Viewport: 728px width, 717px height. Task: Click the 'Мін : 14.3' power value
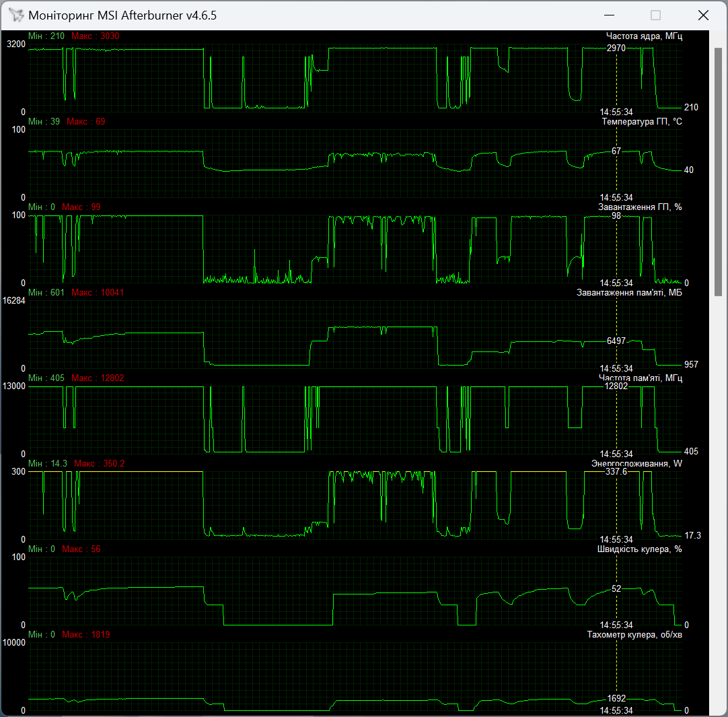48,464
